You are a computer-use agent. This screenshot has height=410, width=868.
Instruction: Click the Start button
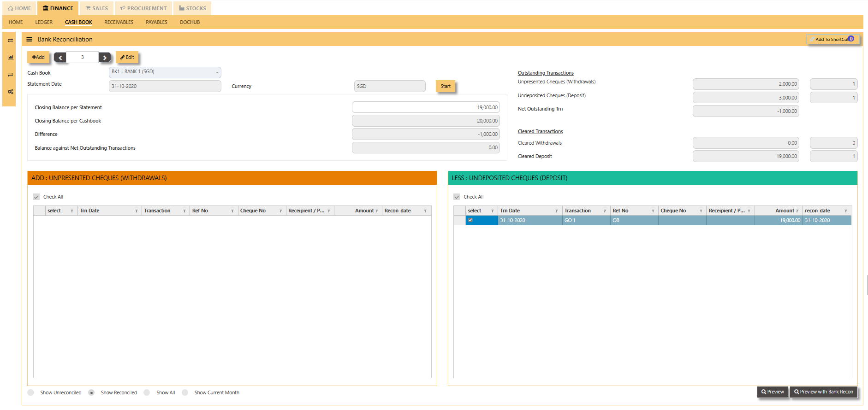pos(446,86)
